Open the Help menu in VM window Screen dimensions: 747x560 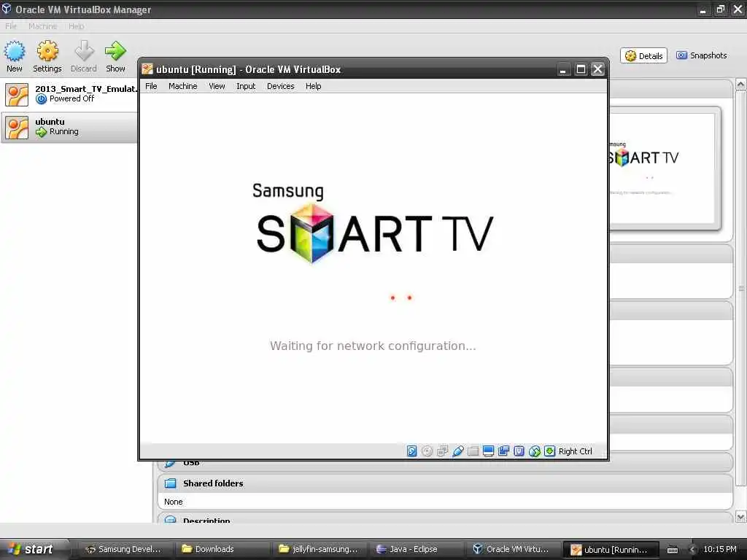click(x=314, y=86)
